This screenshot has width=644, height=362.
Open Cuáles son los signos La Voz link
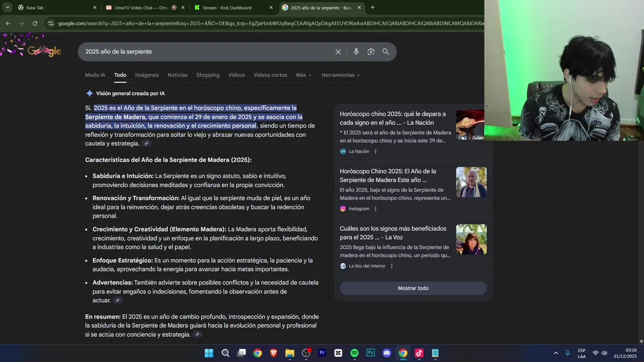tap(393, 233)
